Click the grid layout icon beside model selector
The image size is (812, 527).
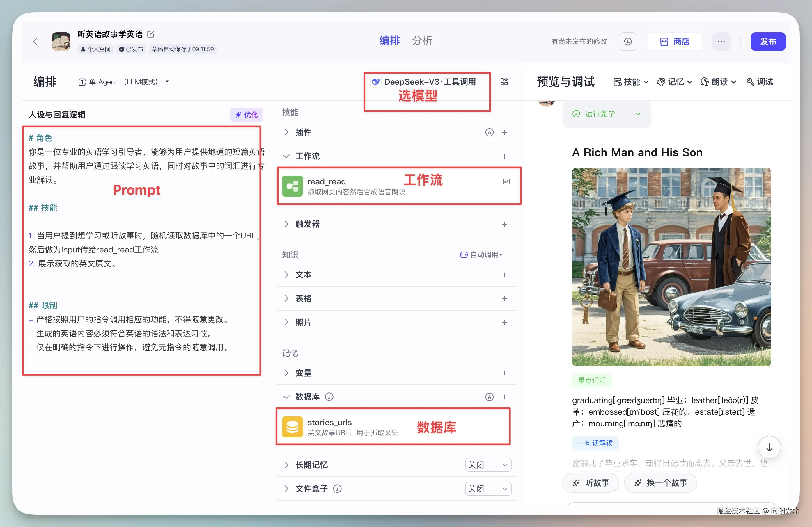point(504,82)
